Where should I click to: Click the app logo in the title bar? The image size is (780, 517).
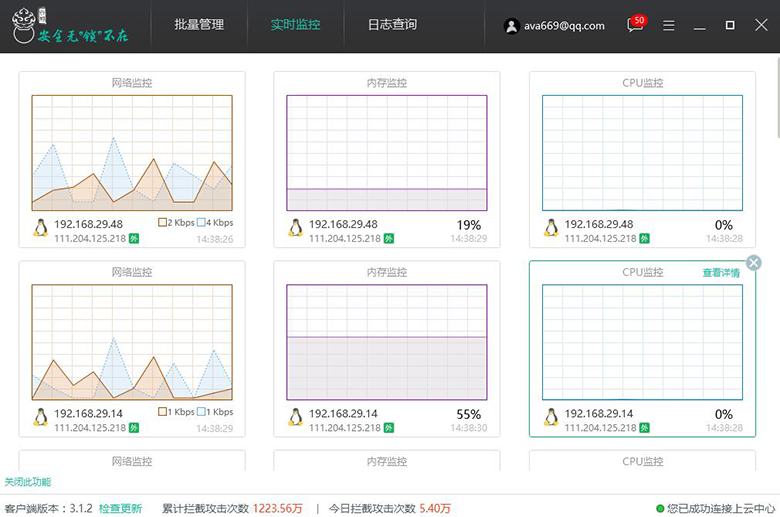[70, 26]
